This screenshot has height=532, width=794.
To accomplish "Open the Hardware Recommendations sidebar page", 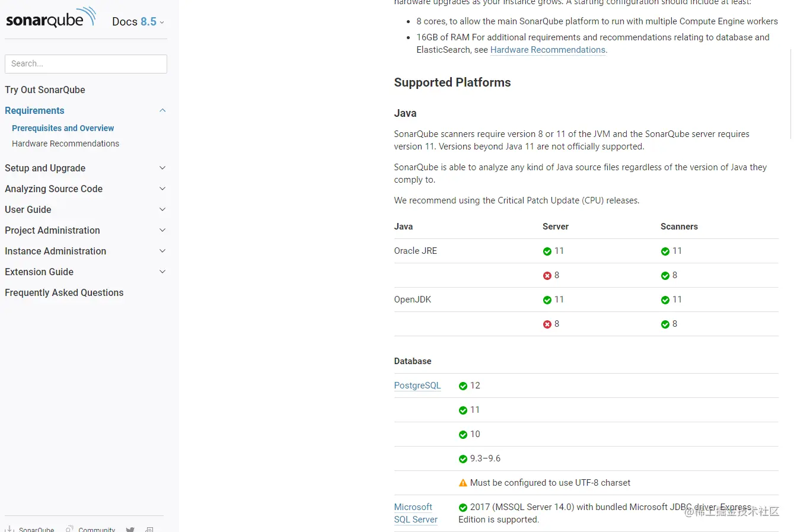I will (x=65, y=144).
